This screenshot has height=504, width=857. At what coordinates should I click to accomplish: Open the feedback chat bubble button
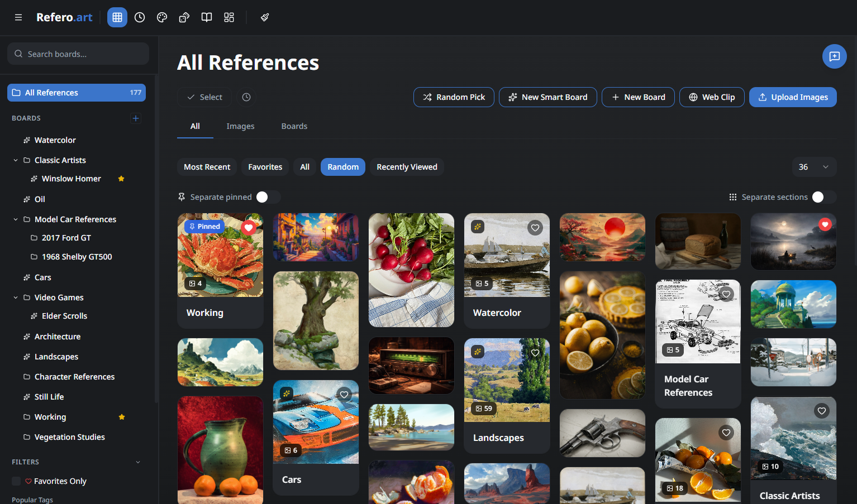click(x=834, y=56)
